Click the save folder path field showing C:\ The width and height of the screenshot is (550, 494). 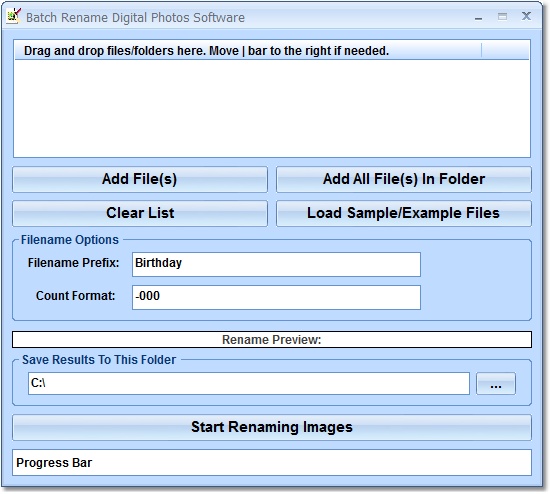tap(249, 383)
